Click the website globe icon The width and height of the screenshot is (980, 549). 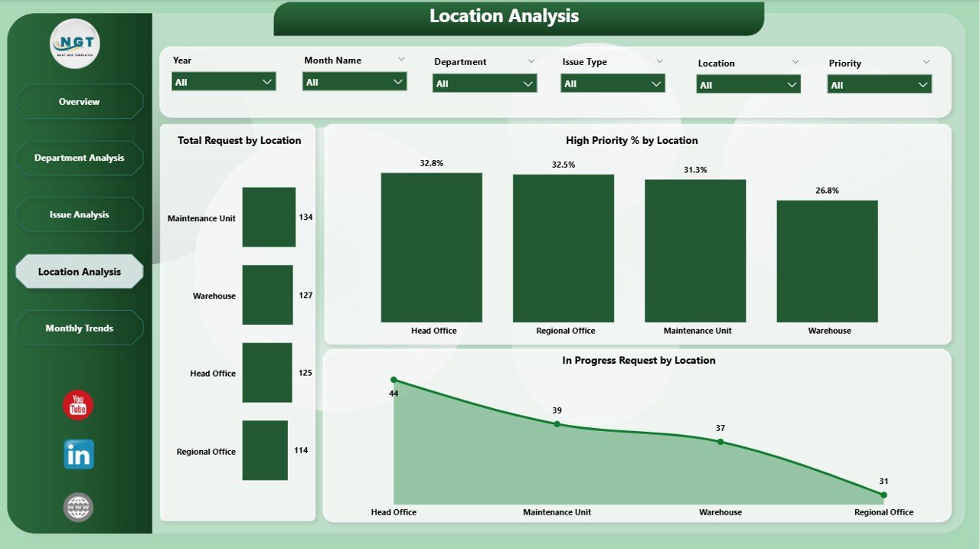coord(77,506)
